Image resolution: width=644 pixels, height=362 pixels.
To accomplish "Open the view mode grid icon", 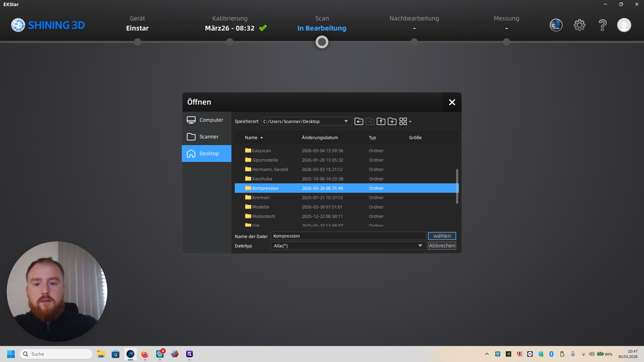I will pos(404,121).
